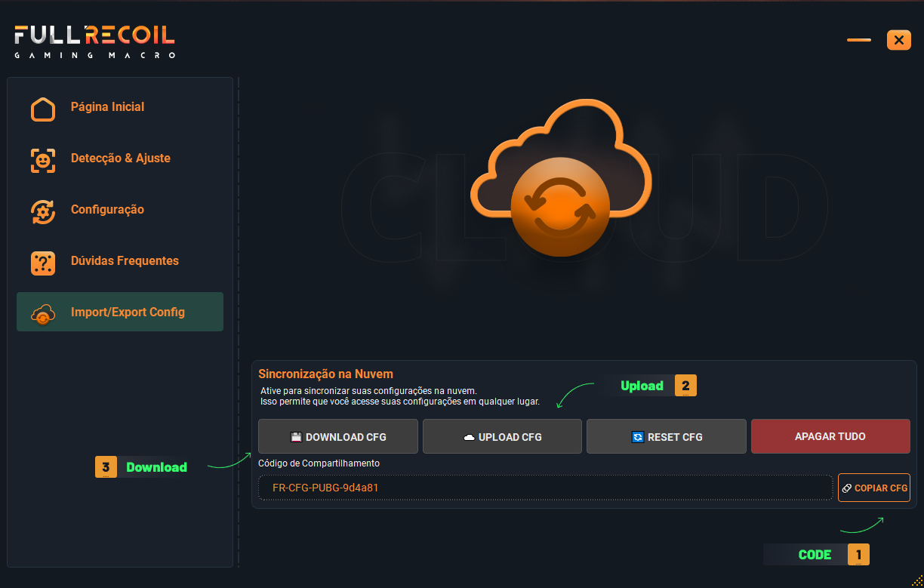Click the Código de Compartilhamento label

coord(319,463)
